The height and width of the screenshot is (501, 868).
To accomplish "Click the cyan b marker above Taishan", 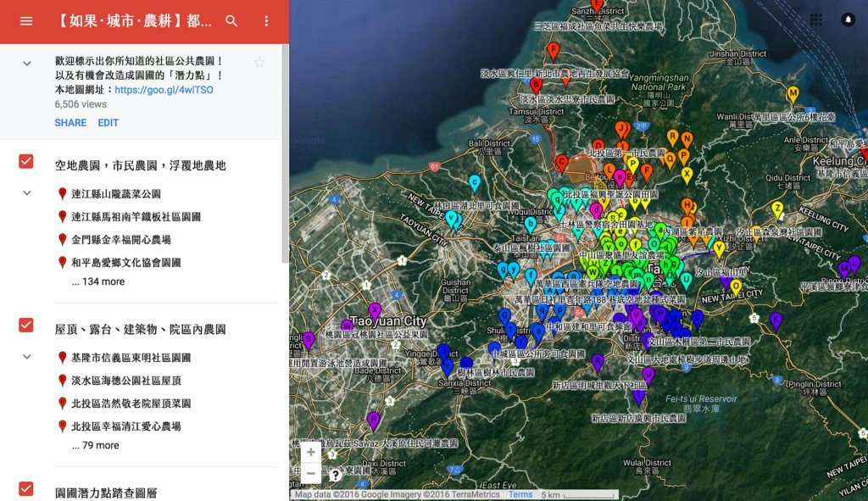I will tap(531, 225).
